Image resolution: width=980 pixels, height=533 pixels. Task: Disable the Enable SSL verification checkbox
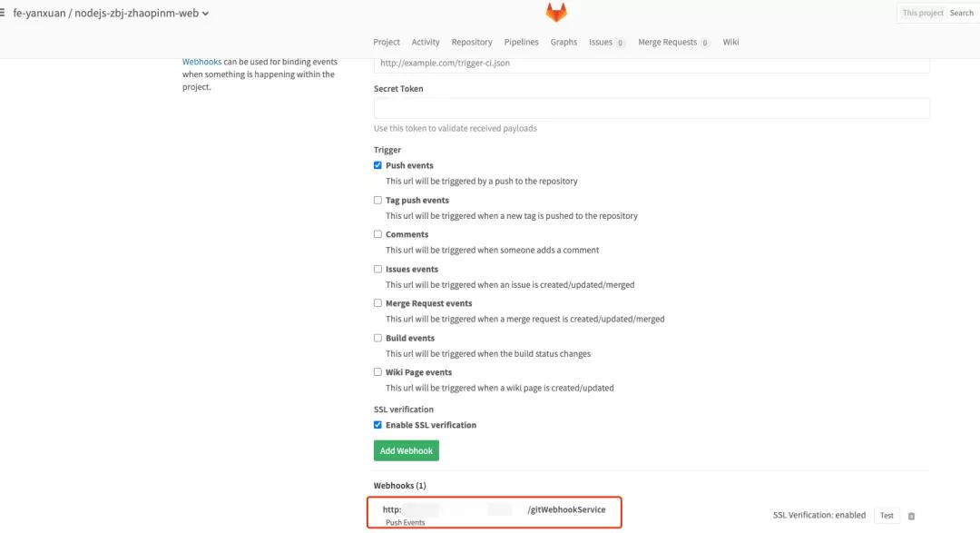pos(377,425)
